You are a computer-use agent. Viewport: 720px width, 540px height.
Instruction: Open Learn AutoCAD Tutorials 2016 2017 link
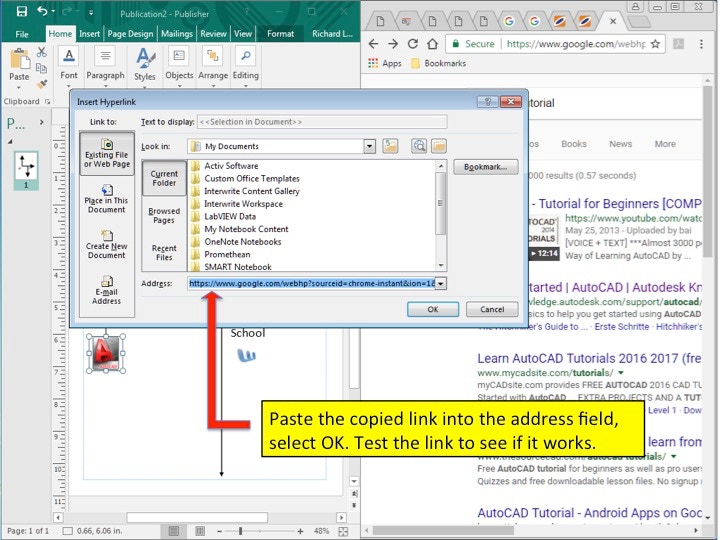click(589, 358)
